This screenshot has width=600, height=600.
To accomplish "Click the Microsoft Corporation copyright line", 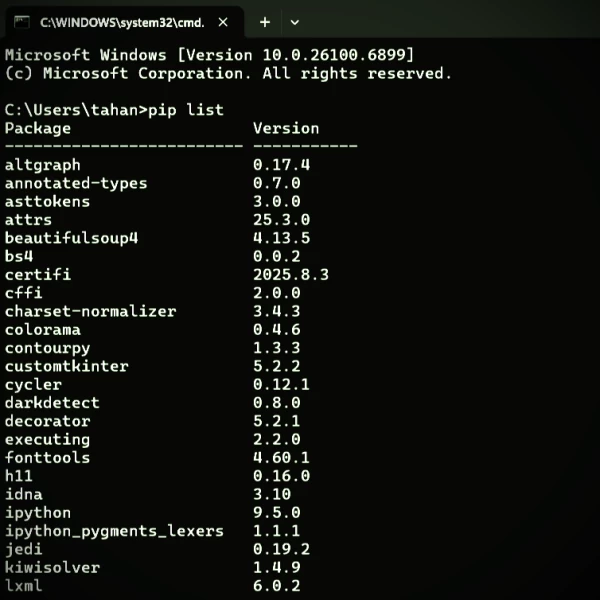I will click(x=228, y=73).
